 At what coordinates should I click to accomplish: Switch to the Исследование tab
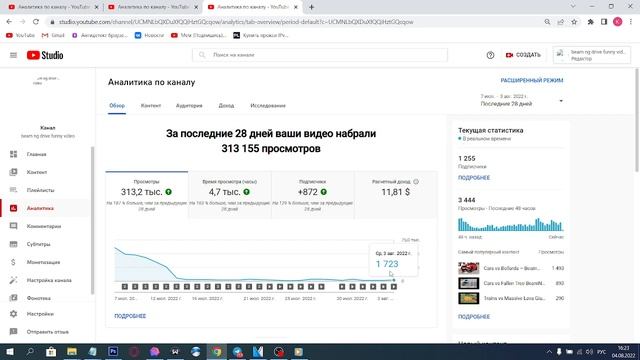[x=268, y=106]
